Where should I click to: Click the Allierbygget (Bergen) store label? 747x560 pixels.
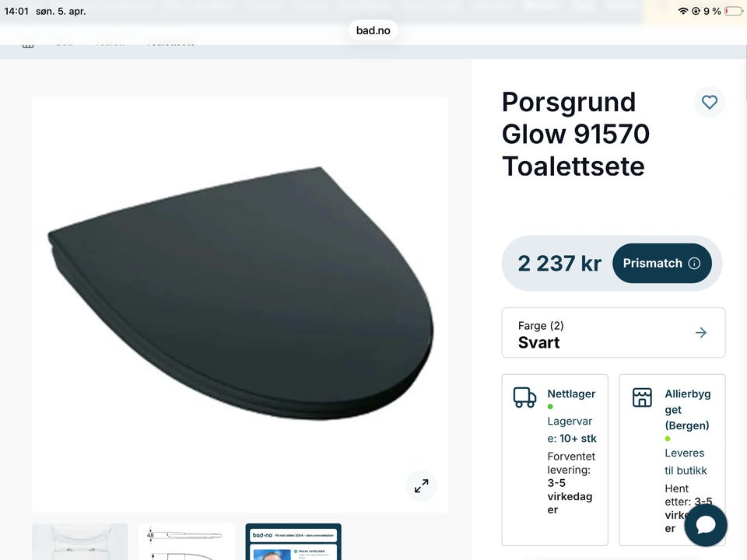tap(688, 410)
